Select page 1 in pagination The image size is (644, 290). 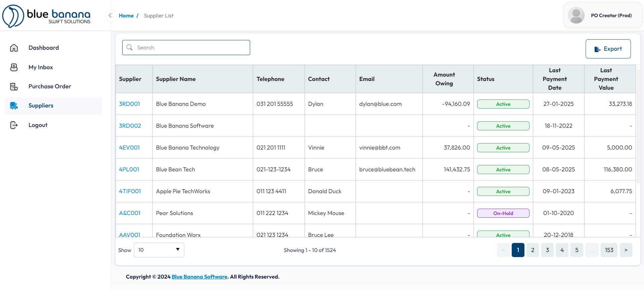[x=518, y=250]
